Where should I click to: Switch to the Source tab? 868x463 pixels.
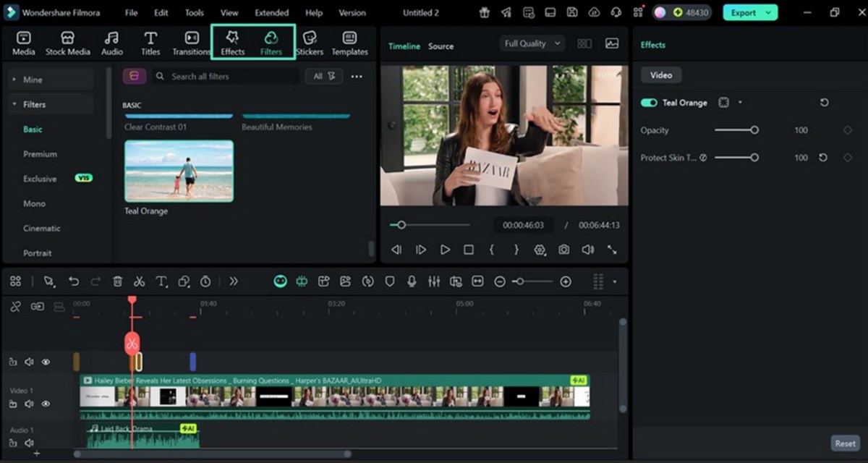441,46
